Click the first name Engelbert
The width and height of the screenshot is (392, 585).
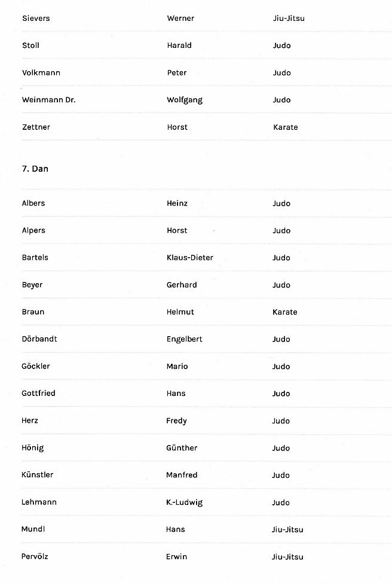coord(185,339)
